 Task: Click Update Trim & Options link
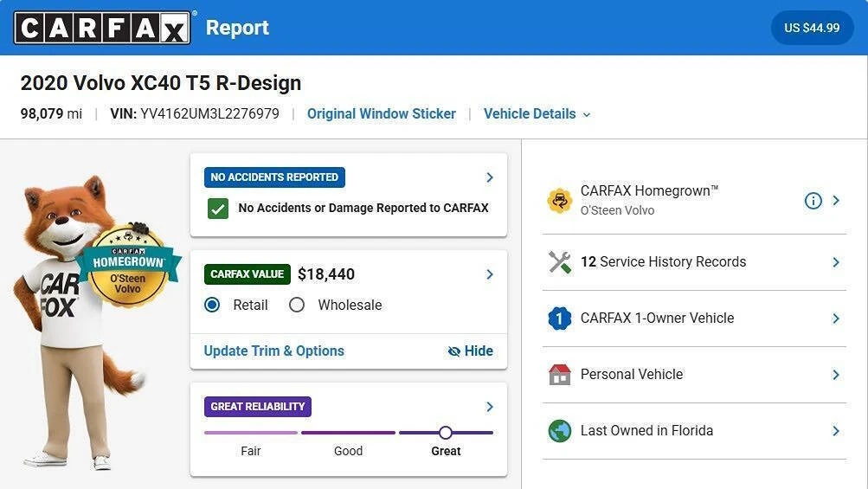coord(274,351)
